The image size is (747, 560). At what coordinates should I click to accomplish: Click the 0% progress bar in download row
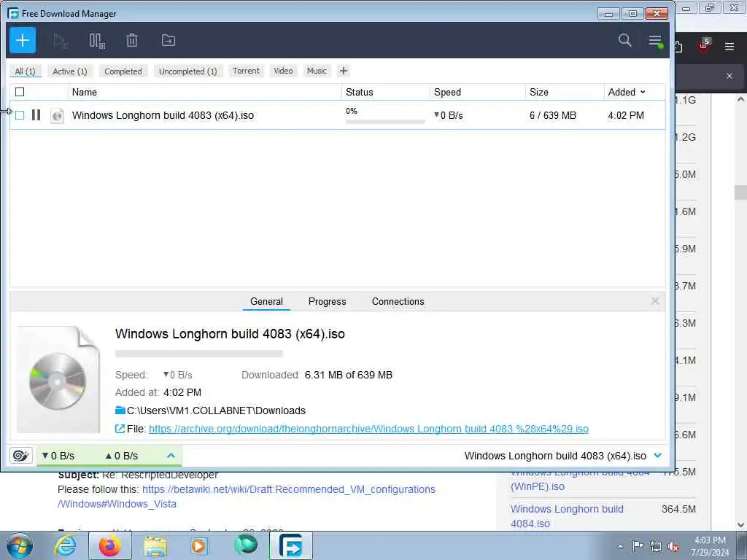click(x=385, y=122)
